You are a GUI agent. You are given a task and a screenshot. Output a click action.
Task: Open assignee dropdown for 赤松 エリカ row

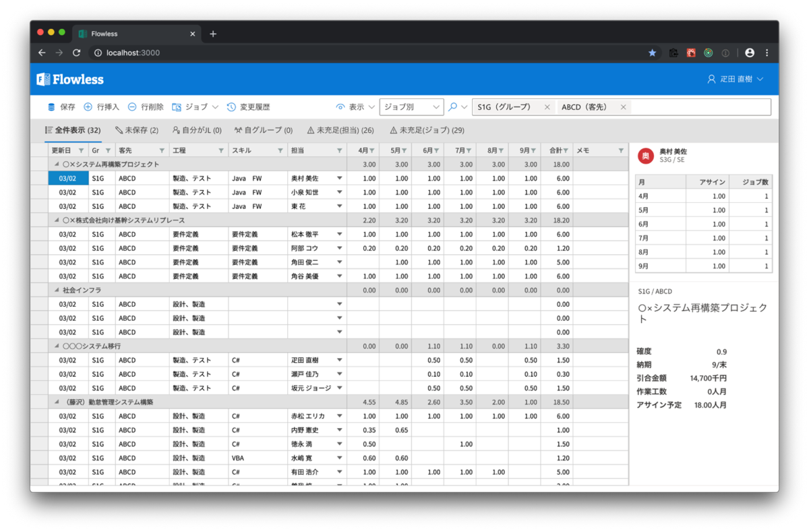[x=339, y=417]
